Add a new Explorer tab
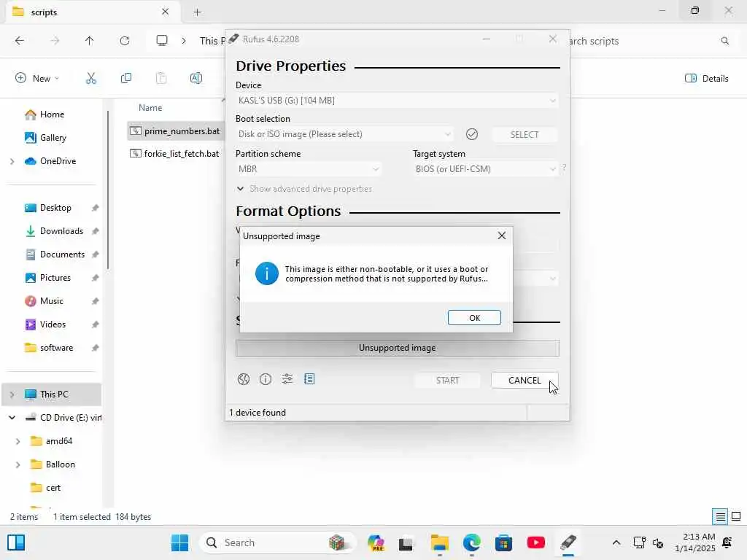Viewport: 747px width, 560px height. point(197,12)
